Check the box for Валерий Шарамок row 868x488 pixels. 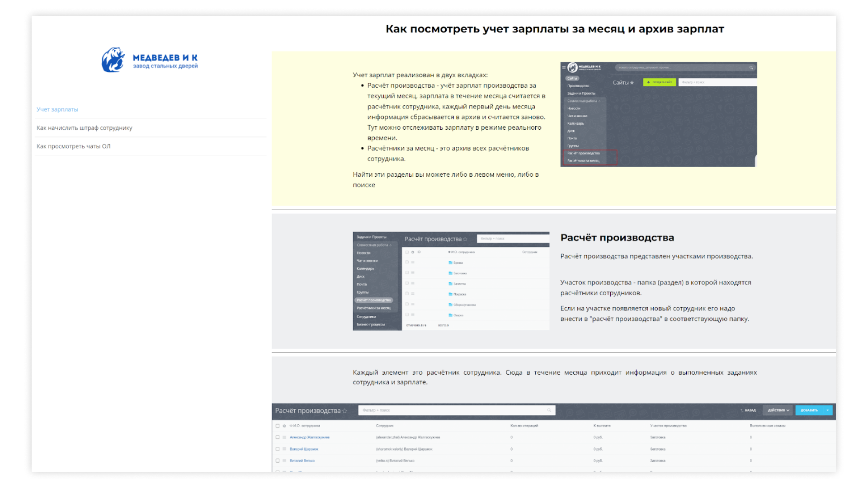[278, 449]
